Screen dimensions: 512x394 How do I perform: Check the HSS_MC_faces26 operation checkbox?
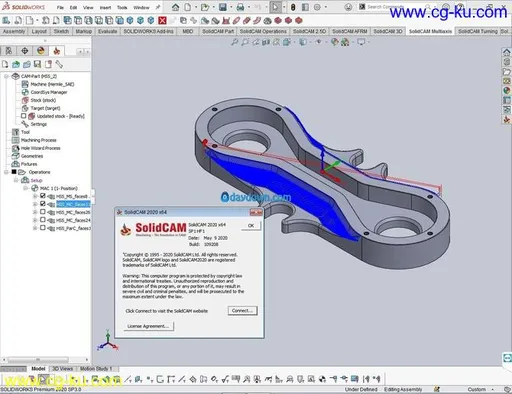pos(43,212)
